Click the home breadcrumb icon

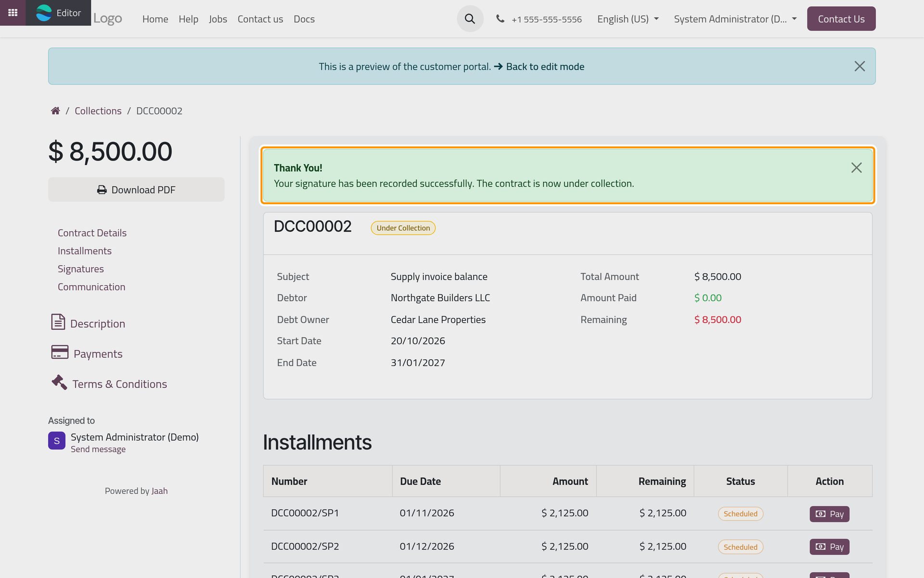(x=55, y=111)
